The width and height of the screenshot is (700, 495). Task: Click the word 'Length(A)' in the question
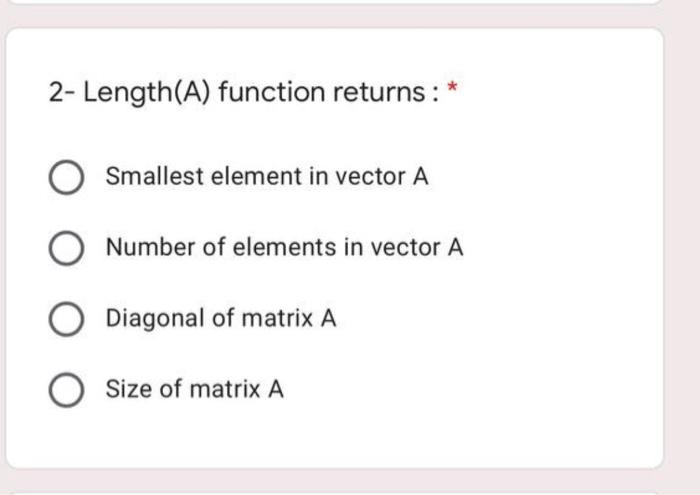pos(146,93)
